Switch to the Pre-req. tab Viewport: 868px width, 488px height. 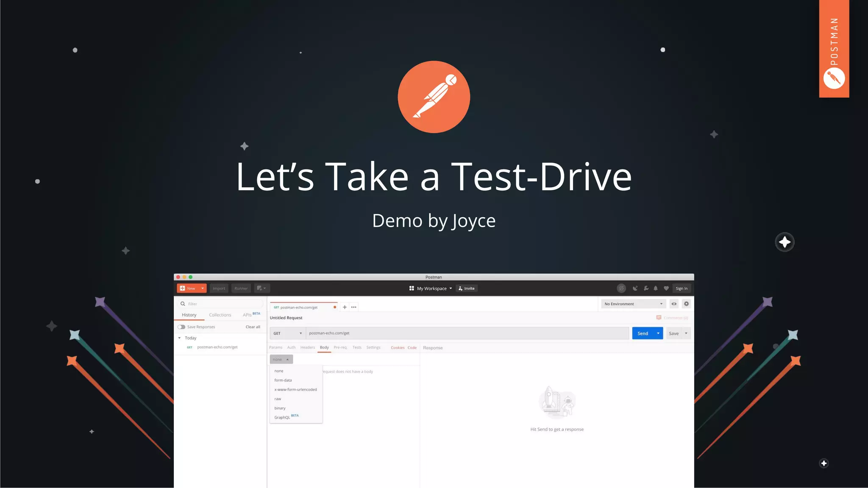[x=340, y=347]
